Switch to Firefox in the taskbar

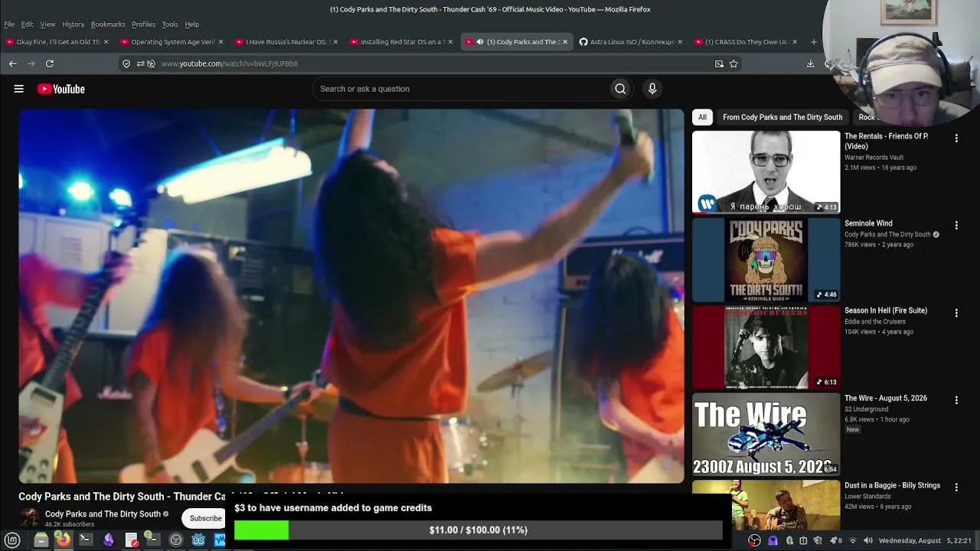64,540
